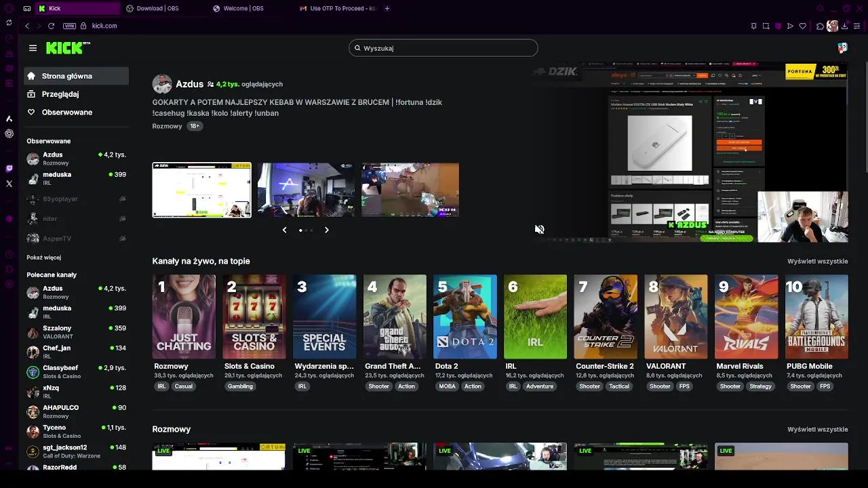Image resolution: width=868 pixels, height=488 pixels.
Task: Open the Marvel Rivals category card
Action: click(746, 317)
